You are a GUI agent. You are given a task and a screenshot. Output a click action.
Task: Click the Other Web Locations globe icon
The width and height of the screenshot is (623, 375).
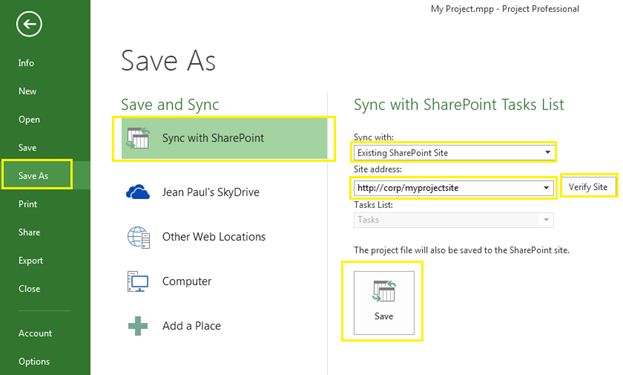(x=138, y=237)
